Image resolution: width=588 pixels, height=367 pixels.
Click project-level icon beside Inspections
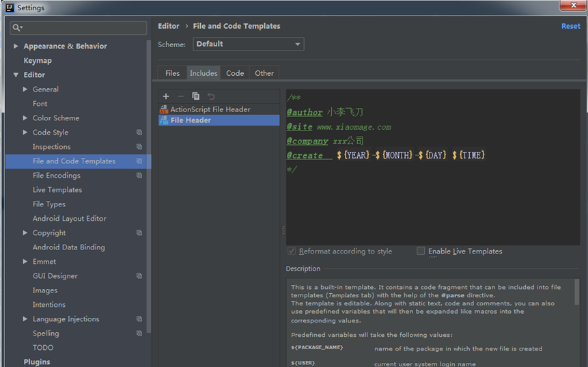click(x=139, y=146)
